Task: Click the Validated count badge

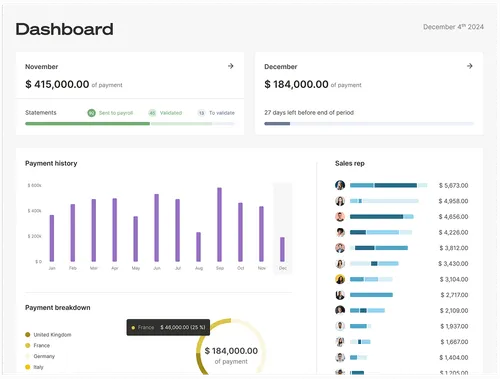Action: (152, 113)
